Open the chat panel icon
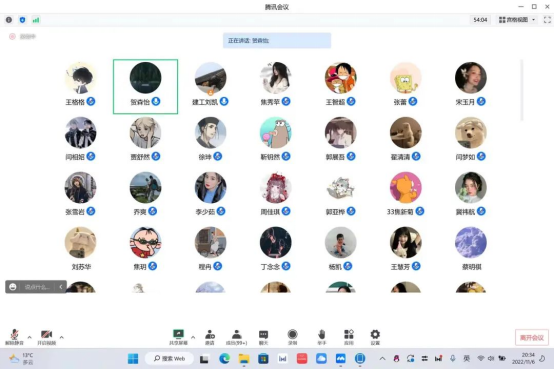The width and height of the screenshot is (554, 370). tap(264, 337)
